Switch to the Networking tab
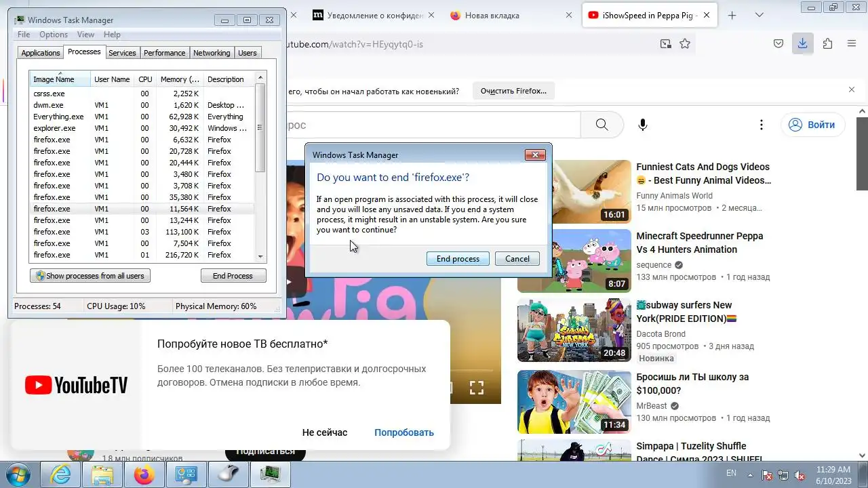The height and width of the screenshot is (488, 868). 212,53
